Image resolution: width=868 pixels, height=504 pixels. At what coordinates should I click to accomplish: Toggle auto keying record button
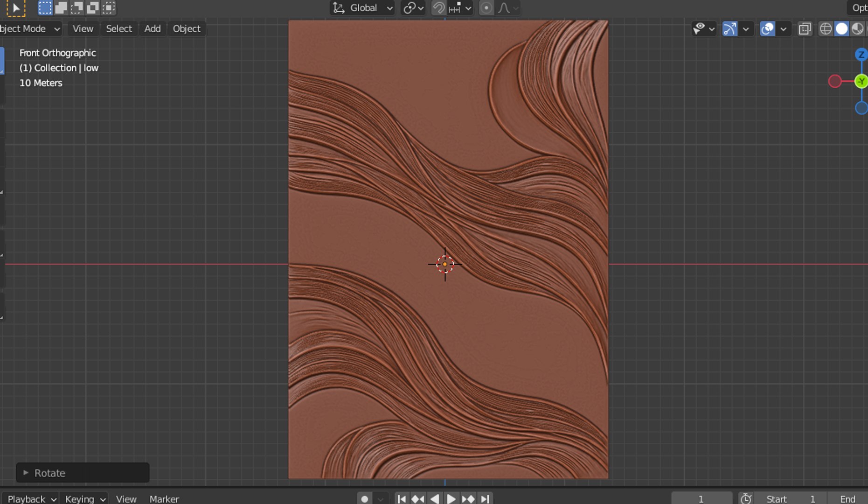365,499
